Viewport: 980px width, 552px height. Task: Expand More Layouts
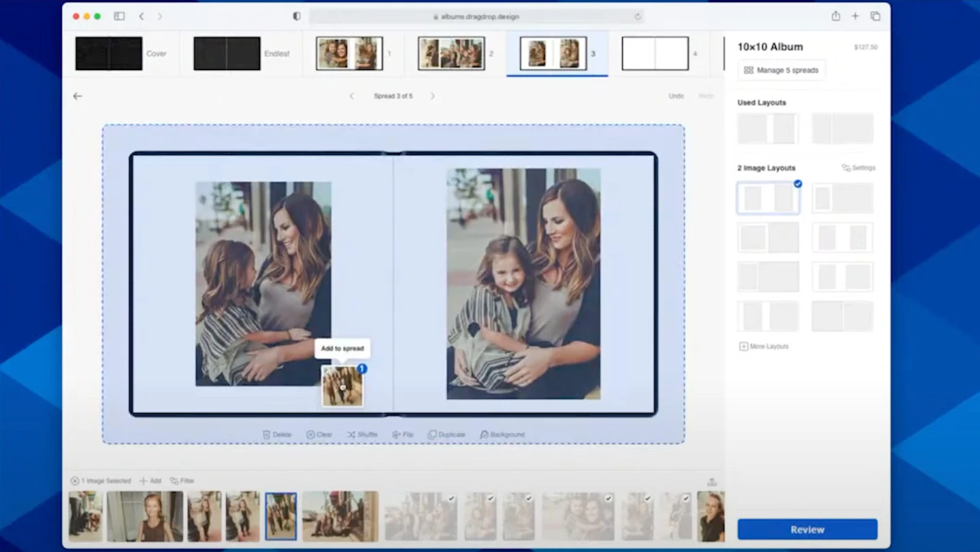tap(764, 346)
